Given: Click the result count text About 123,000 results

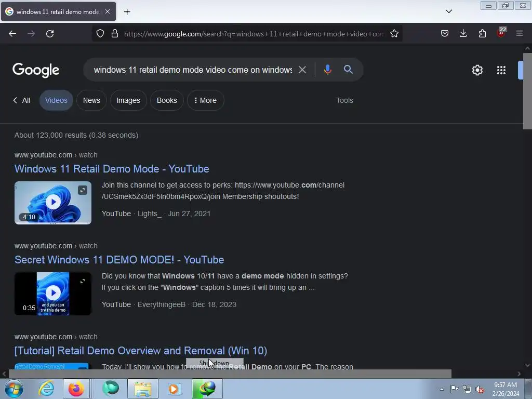Looking at the screenshot, I should pos(76,136).
